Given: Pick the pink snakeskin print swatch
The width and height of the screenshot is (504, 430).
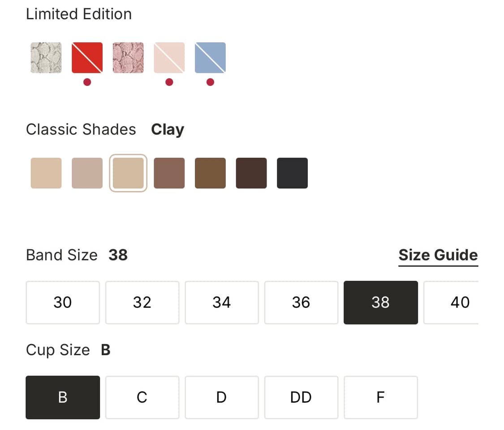Looking at the screenshot, I should (x=128, y=58).
